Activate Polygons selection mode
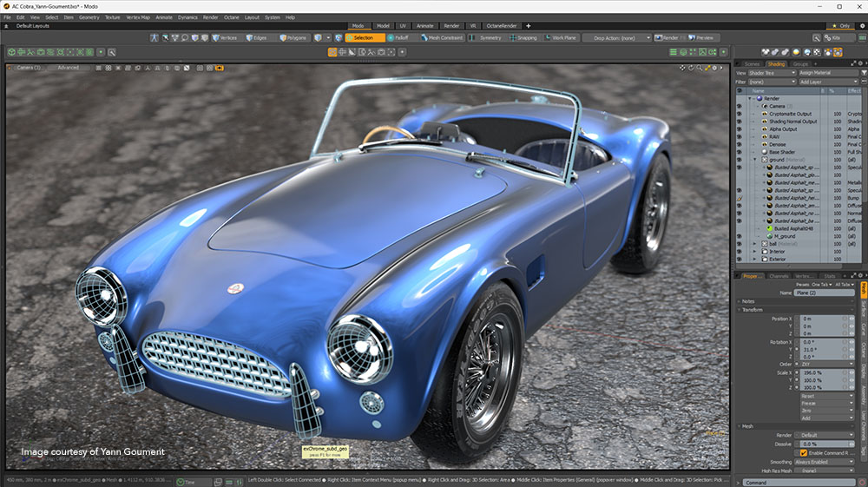 pos(295,38)
